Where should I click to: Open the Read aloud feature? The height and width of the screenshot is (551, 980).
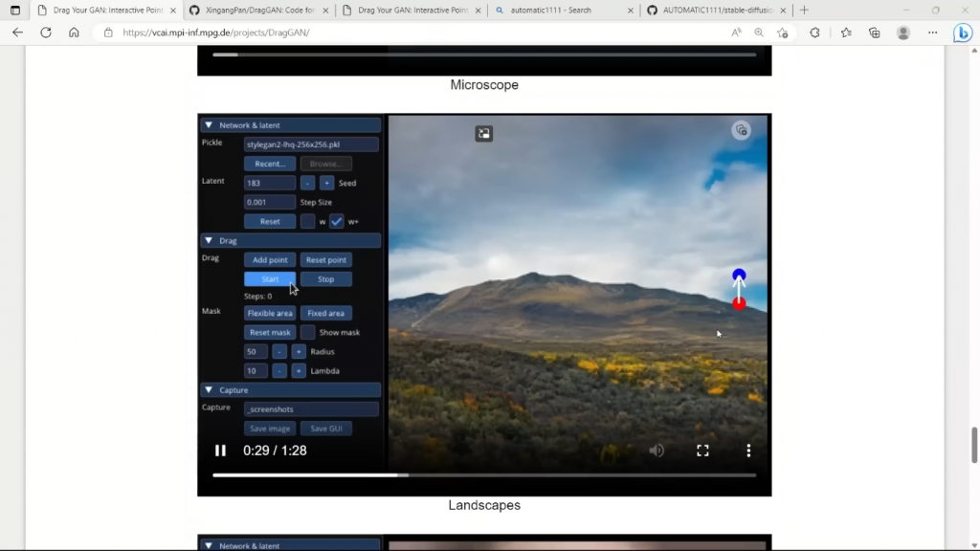pos(736,33)
